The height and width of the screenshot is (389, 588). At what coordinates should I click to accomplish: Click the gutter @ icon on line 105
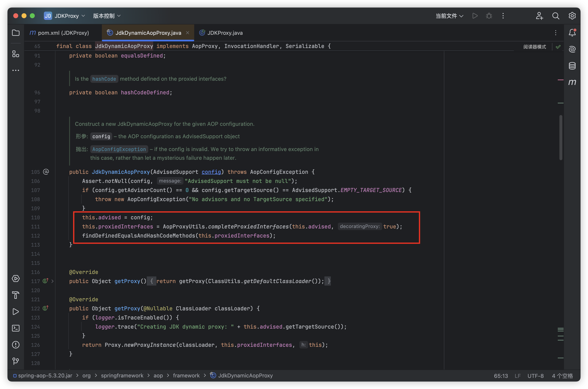(46, 172)
